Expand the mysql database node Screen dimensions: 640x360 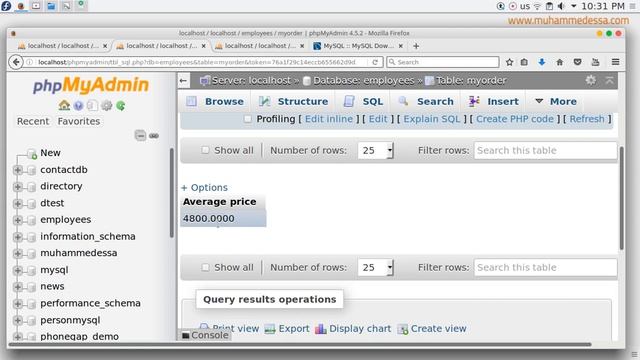click(18, 270)
